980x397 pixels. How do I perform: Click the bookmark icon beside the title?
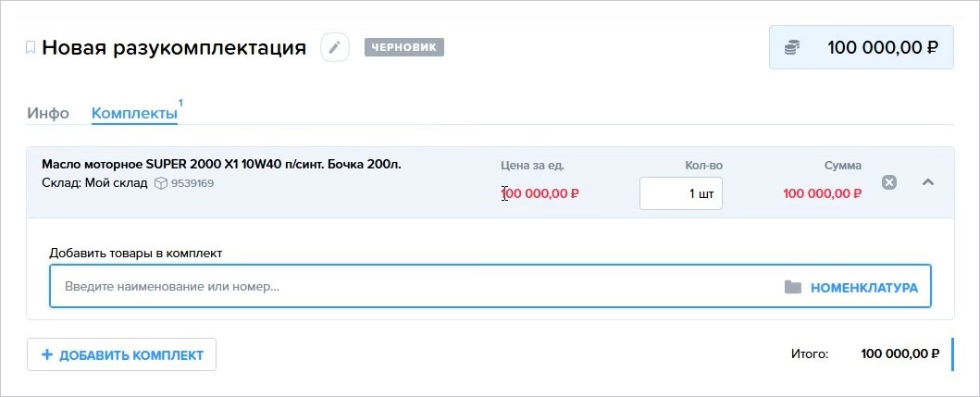[30, 47]
